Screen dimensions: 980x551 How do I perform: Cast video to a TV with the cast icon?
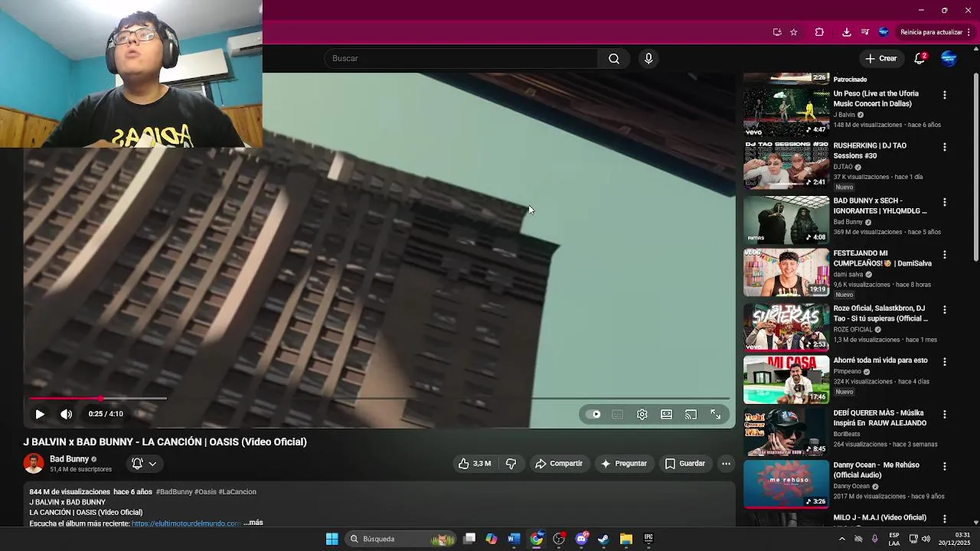[x=691, y=414]
